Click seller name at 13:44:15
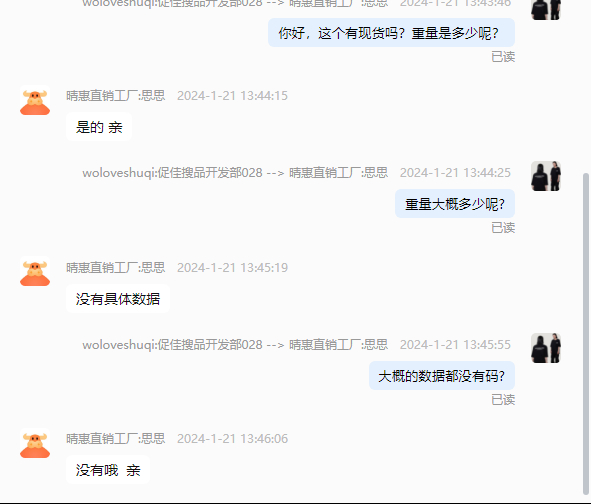 click(116, 96)
